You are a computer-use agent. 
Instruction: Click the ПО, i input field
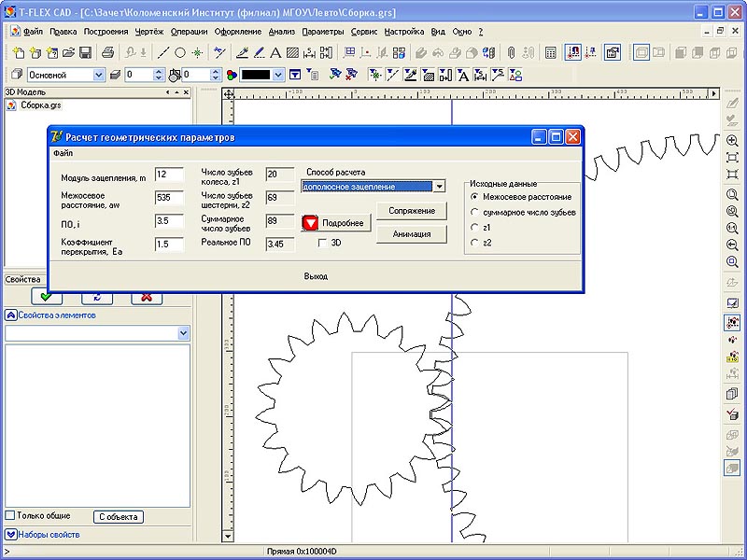(169, 221)
